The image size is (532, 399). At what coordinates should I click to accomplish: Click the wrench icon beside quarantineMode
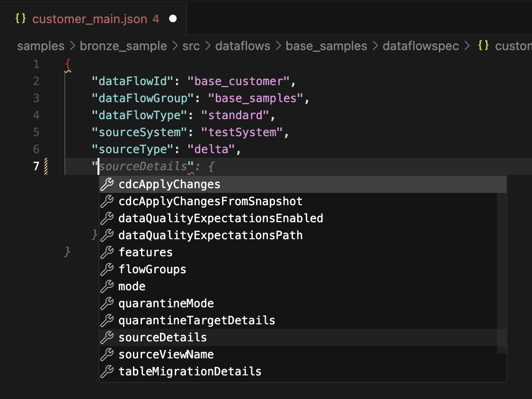pyautogui.click(x=107, y=304)
